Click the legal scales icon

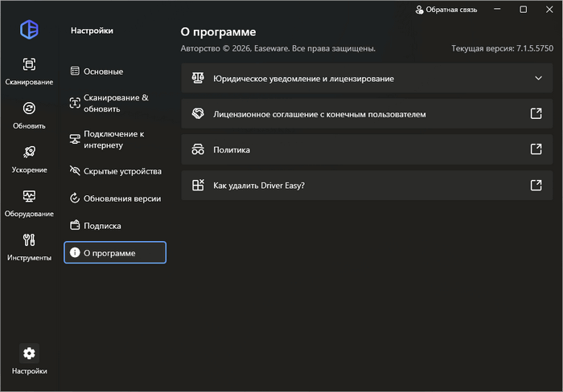pos(198,78)
